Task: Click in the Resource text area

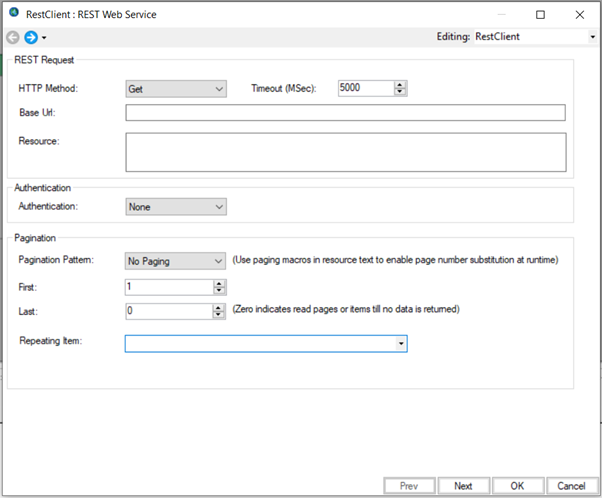Action: (x=345, y=153)
